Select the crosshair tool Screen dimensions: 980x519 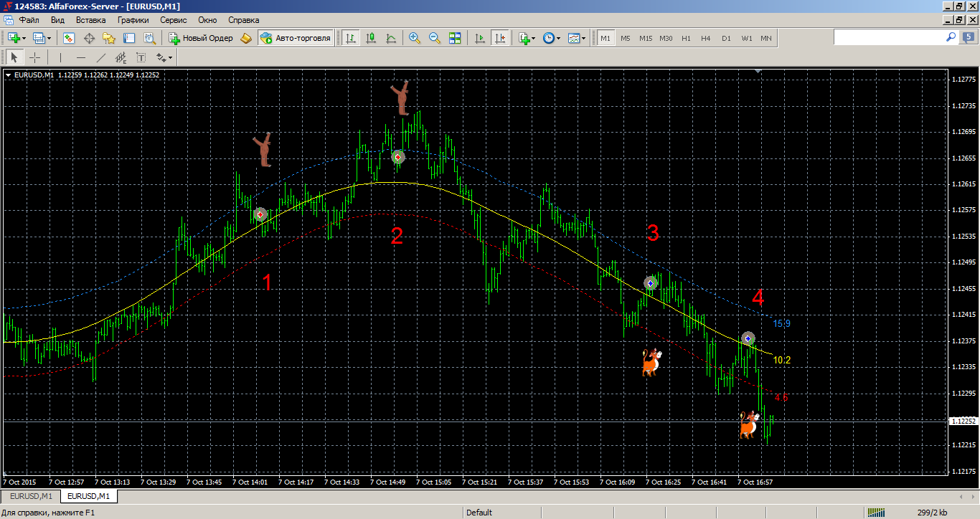34,57
